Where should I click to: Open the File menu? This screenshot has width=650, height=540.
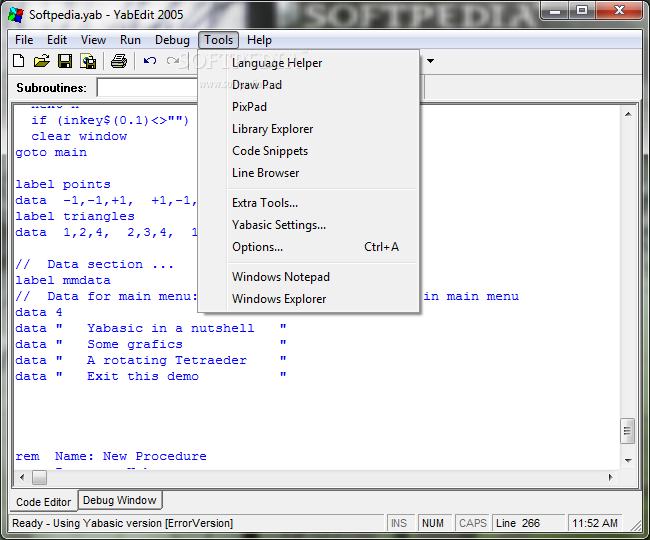click(x=24, y=40)
